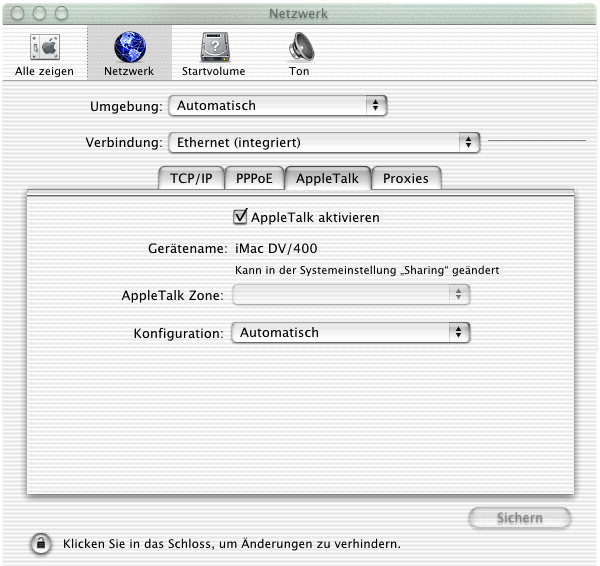Open the Alle zeigen preferences icon
Screen dimensions: 600x566
point(44,47)
